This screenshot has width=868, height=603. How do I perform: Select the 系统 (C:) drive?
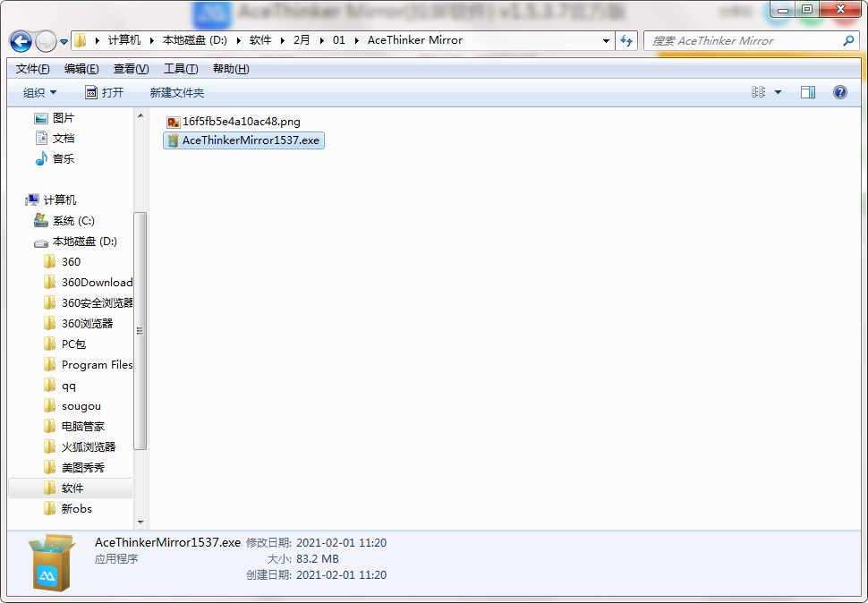coord(72,220)
